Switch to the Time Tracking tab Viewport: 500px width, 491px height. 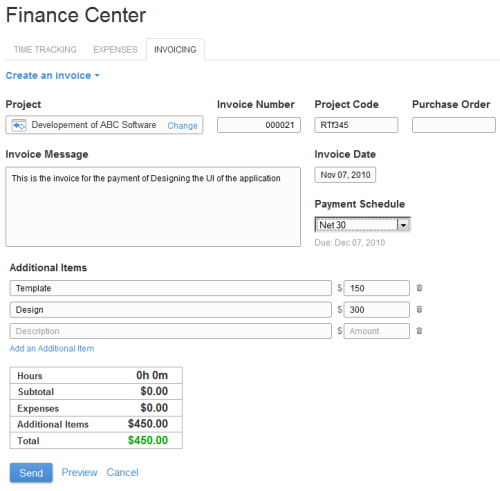coord(45,50)
